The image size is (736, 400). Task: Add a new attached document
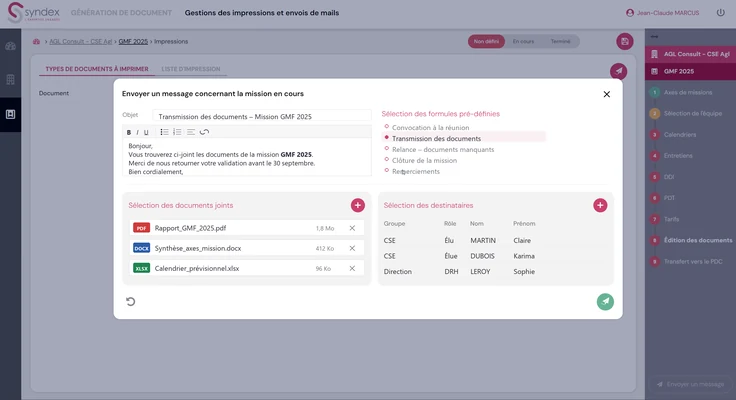[358, 205]
